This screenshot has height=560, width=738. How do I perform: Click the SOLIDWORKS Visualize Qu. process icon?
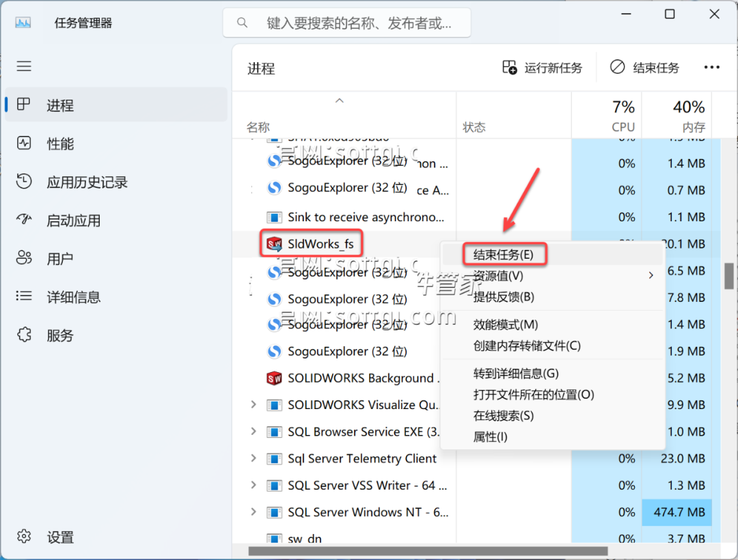pyautogui.click(x=274, y=405)
